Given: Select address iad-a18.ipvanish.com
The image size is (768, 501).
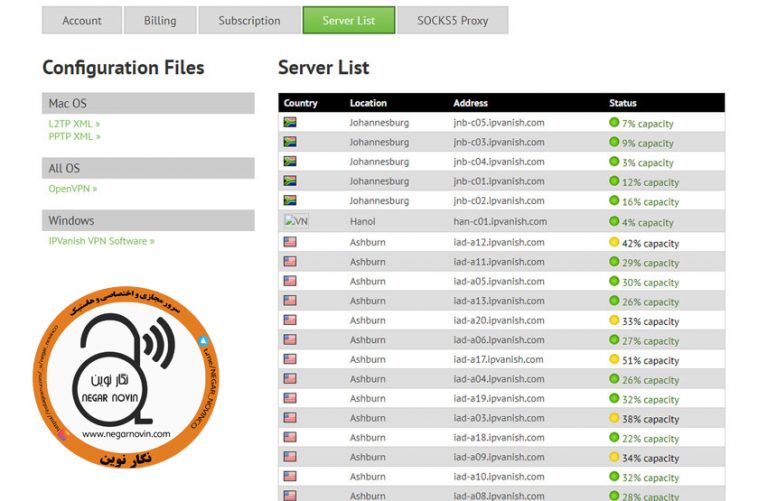Looking at the screenshot, I should pyautogui.click(x=499, y=437).
